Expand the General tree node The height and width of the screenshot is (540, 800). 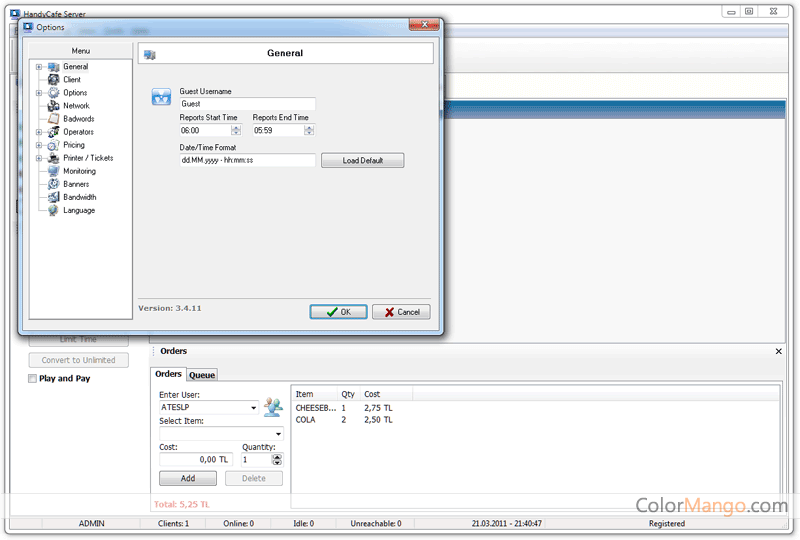[38, 67]
